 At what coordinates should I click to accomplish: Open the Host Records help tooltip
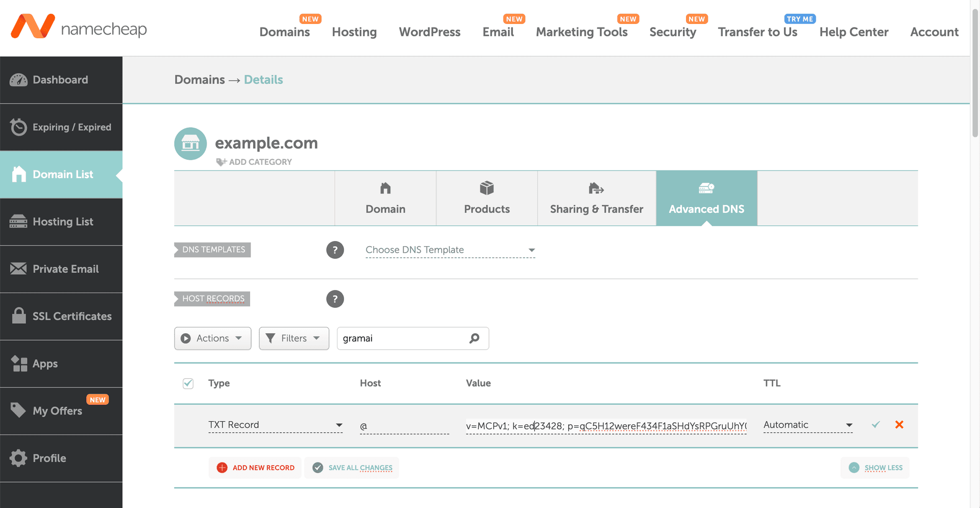(335, 299)
